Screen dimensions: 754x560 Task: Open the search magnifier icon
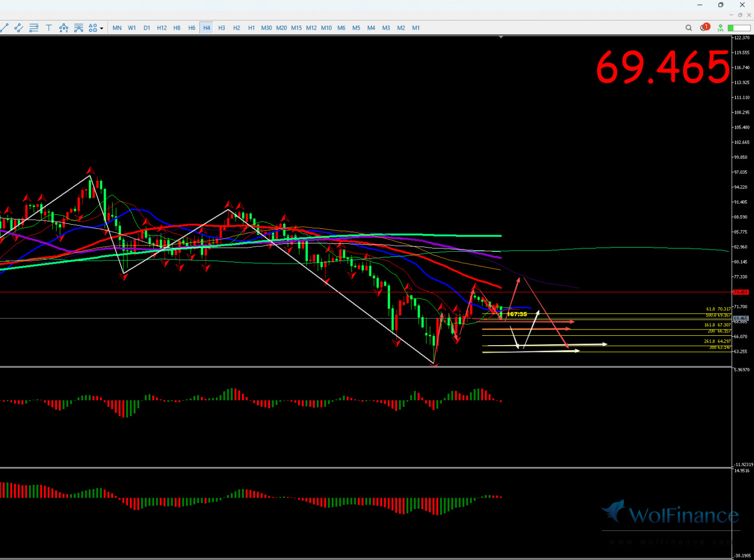(x=689, y=28)
